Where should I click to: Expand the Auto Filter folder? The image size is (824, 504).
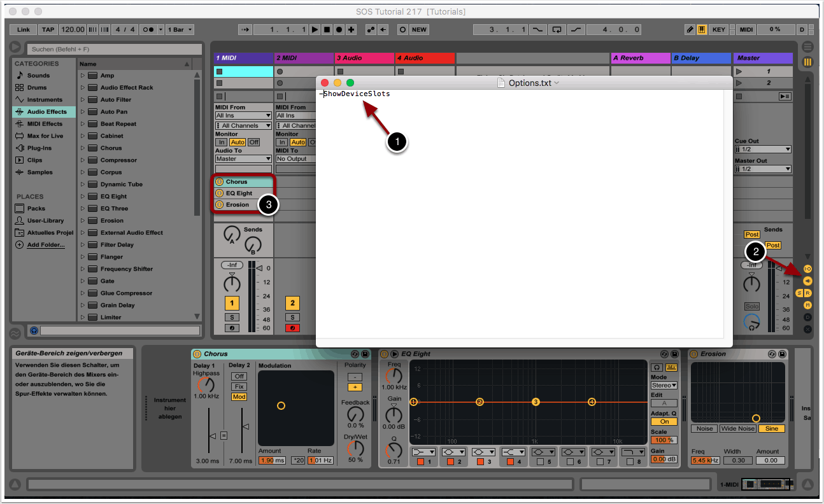[83, 100]
